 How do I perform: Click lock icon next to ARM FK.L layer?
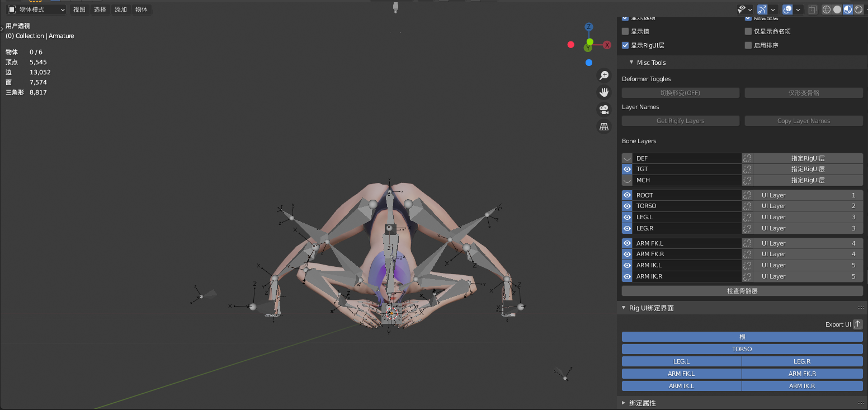pos(747,243)
